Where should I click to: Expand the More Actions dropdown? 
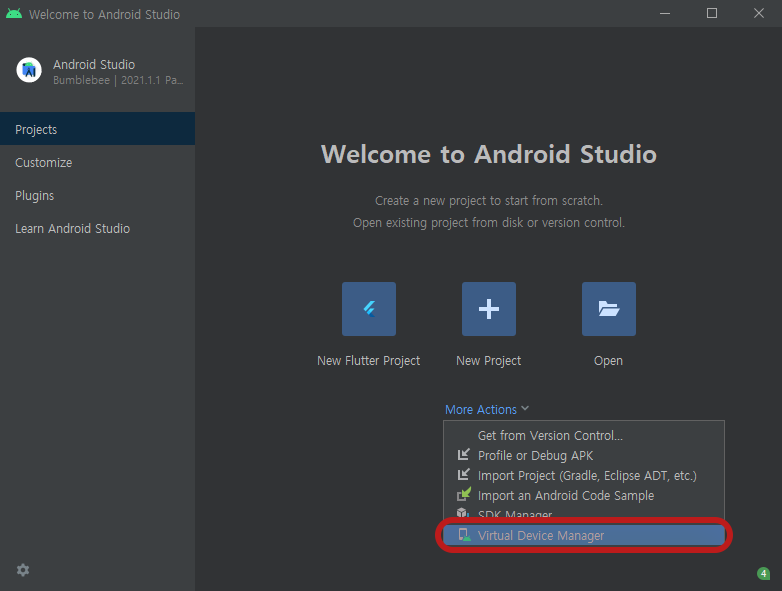(x=487, y=409)
